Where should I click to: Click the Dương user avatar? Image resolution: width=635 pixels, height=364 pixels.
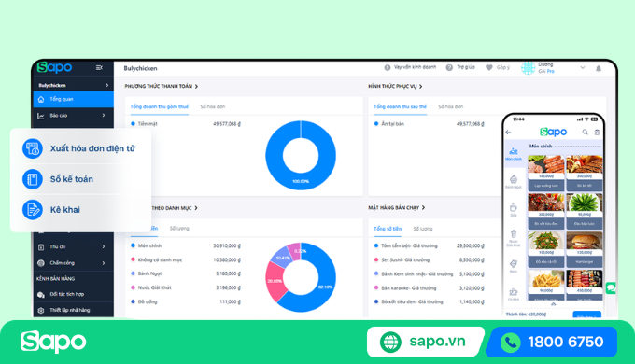[529, 68]
